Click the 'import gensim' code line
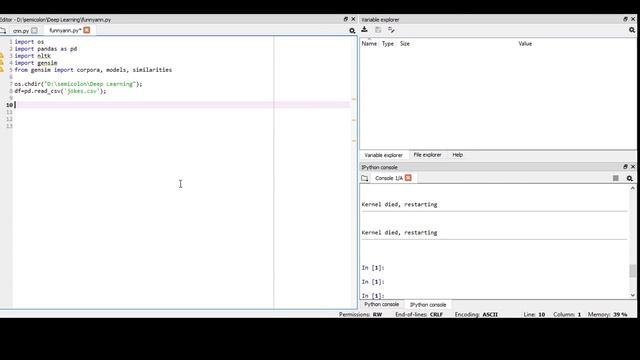 tap(36, 63)
